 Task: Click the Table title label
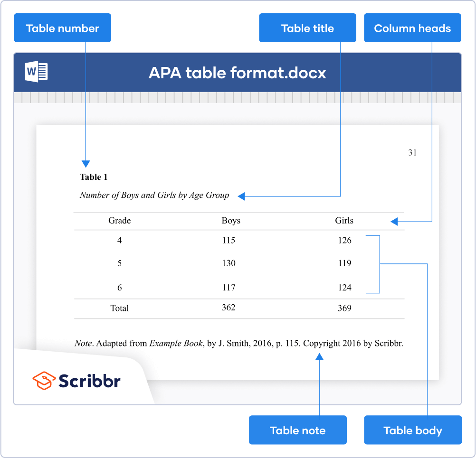[x=307, y=28]
